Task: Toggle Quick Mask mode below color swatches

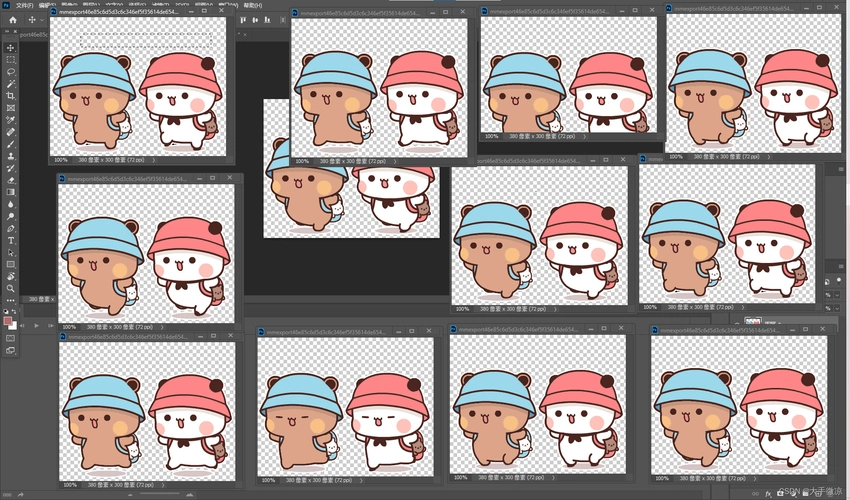Action: (x=11, y=337)
